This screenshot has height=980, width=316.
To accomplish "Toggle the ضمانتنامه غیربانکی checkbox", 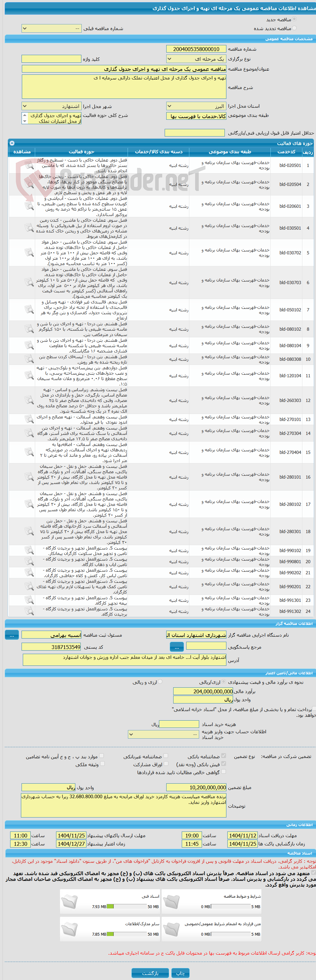I will (165, 756).
